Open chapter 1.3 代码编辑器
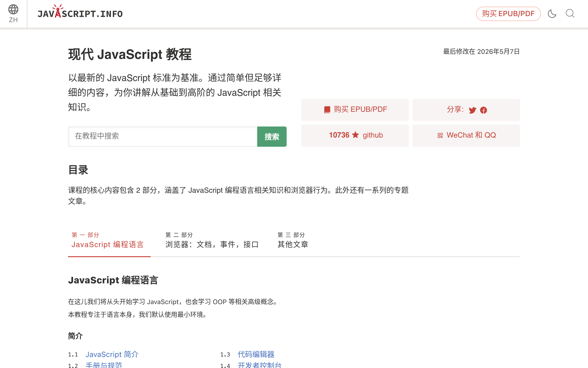Viewport: 588px width, 368px height. click(x=256, y=354)
